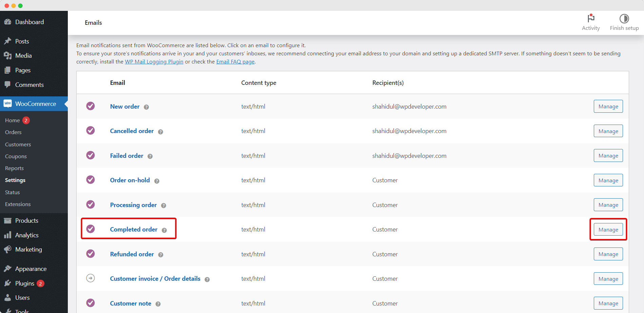This screenshot has height=313, width=644.
Task: Click the enabled checkmark for Refunded order
Action: tap(91, 254)
